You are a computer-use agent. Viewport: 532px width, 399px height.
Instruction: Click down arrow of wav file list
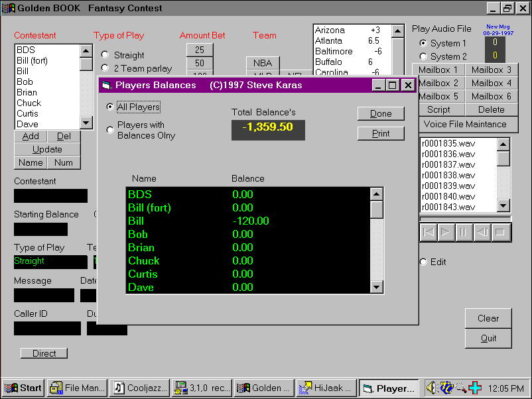click(x=503, y=205)
